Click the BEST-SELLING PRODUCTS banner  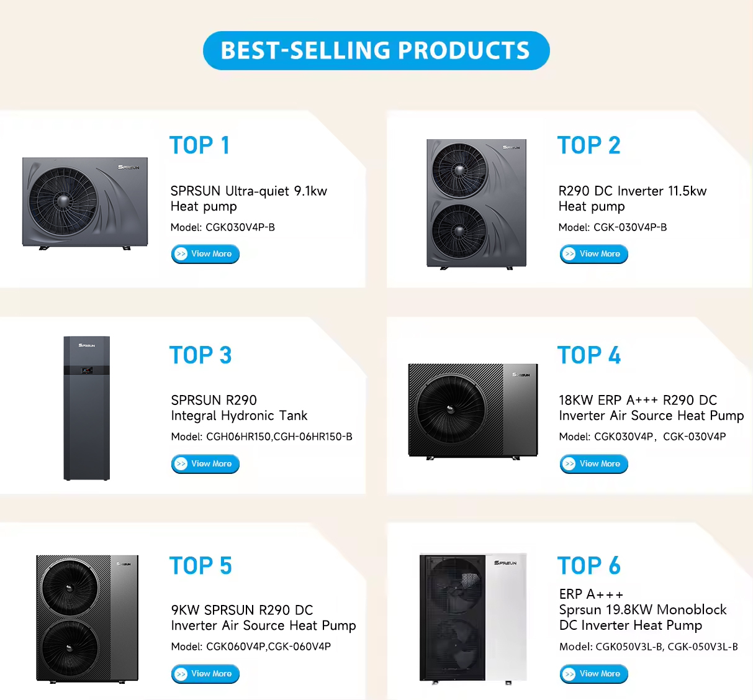point(376,50)
